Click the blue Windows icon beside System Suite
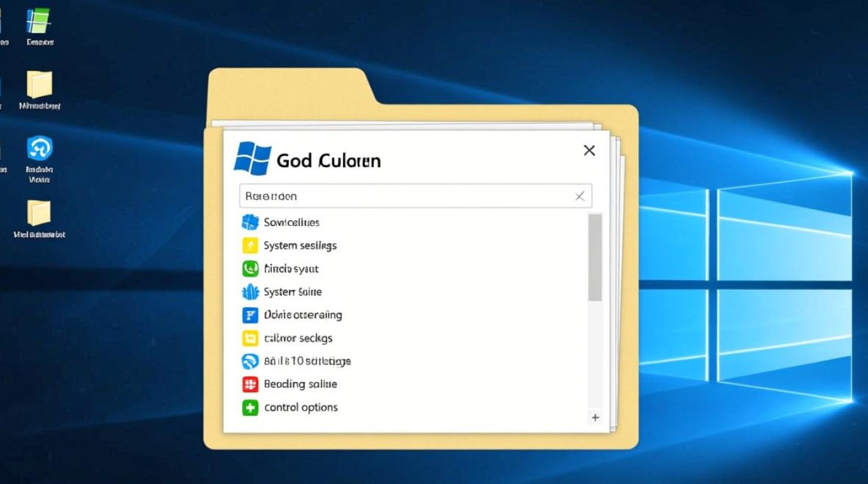Image resolution: width=868 pixels, height=484 pixels. pyautogui.click(x=250, y=292)
